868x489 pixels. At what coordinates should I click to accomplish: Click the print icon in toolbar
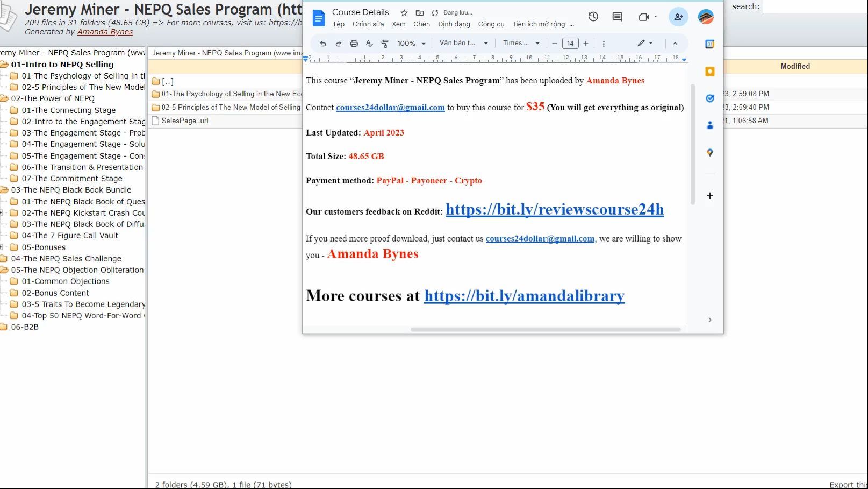coord(354,44)
